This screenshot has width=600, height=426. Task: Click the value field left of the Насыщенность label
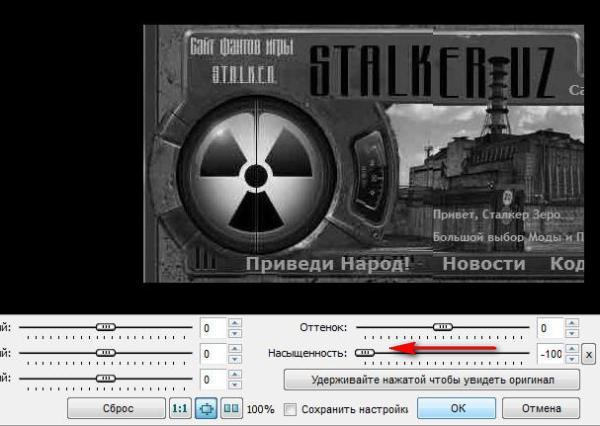tap(214, 354)
